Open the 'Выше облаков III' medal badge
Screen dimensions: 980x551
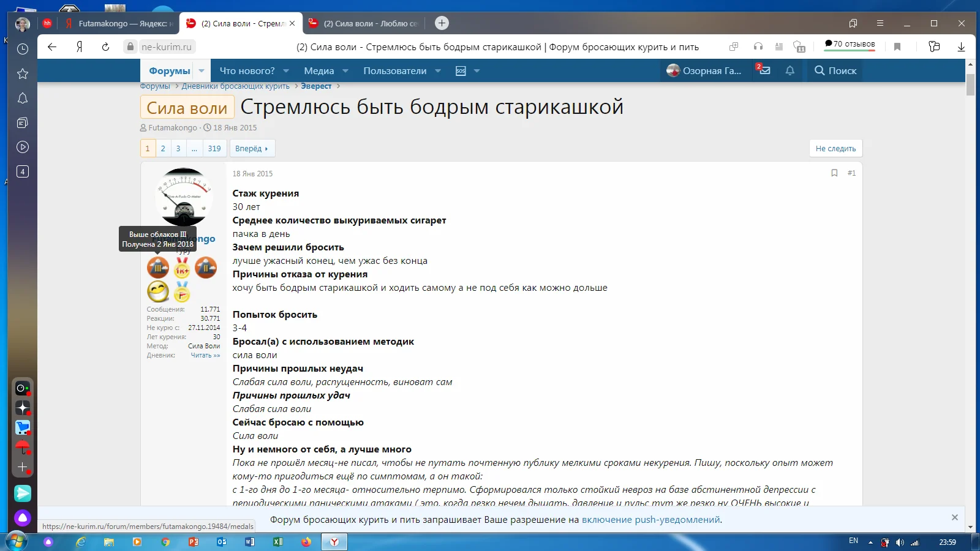point(158,268)
